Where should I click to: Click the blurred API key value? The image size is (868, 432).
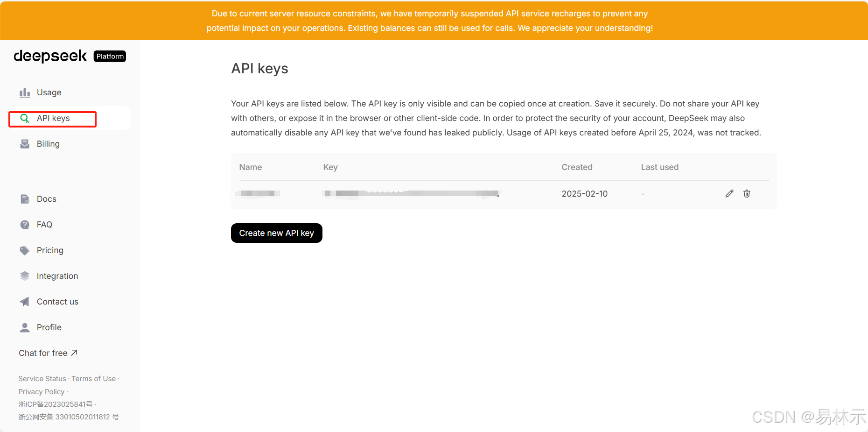[x=411, y=193]
